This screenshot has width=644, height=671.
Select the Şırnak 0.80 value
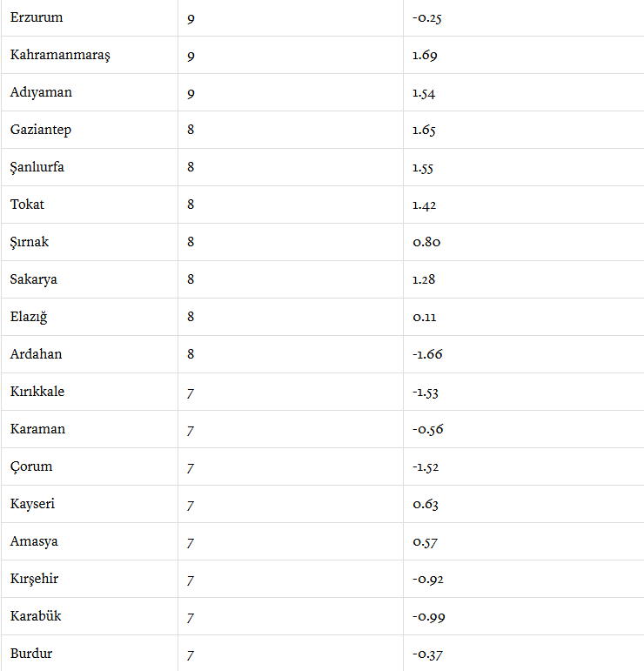(x=426, y=242)
